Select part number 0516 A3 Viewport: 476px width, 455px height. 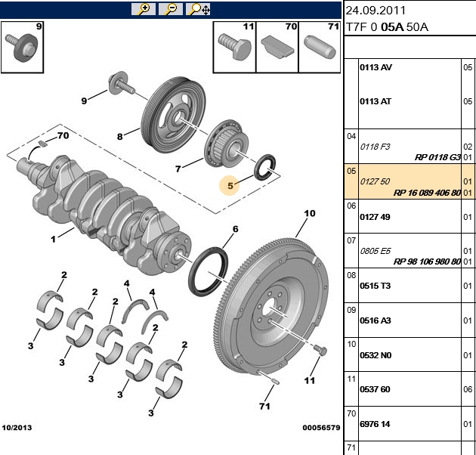tap(376, 320)
